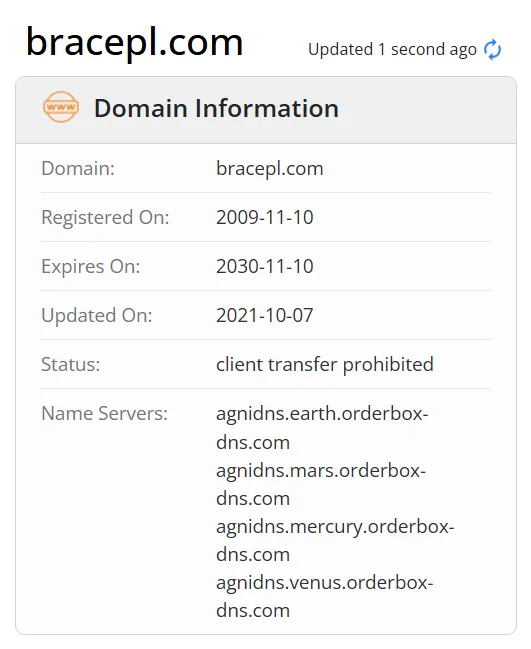Click the Updated On date 2021-10-07
The image size is (531, 649).
click(x=265, y=315)
